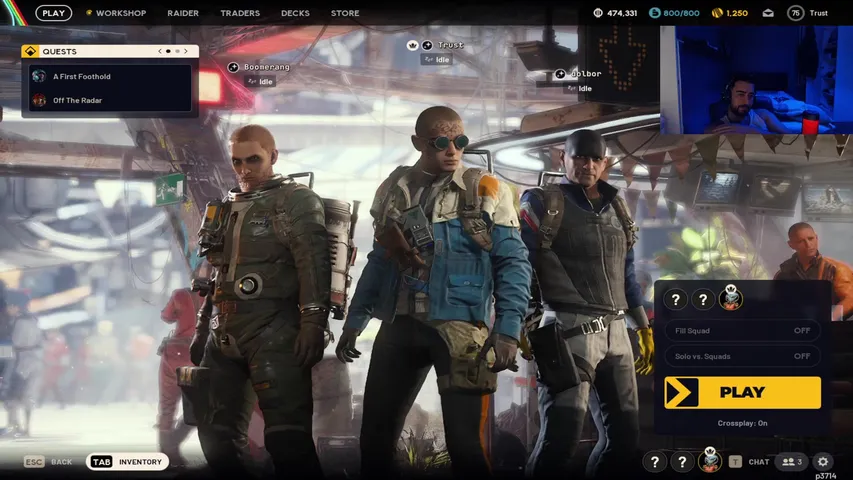The width and height of the screenshot is (853, 480).
Task: Click the Boomerang player name label
Action: [267, 67]
